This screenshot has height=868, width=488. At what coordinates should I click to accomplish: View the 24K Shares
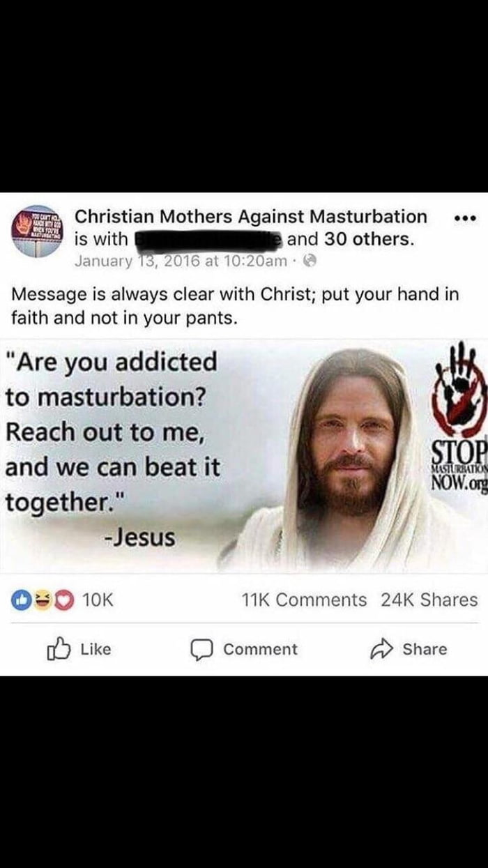pos(429,600)
